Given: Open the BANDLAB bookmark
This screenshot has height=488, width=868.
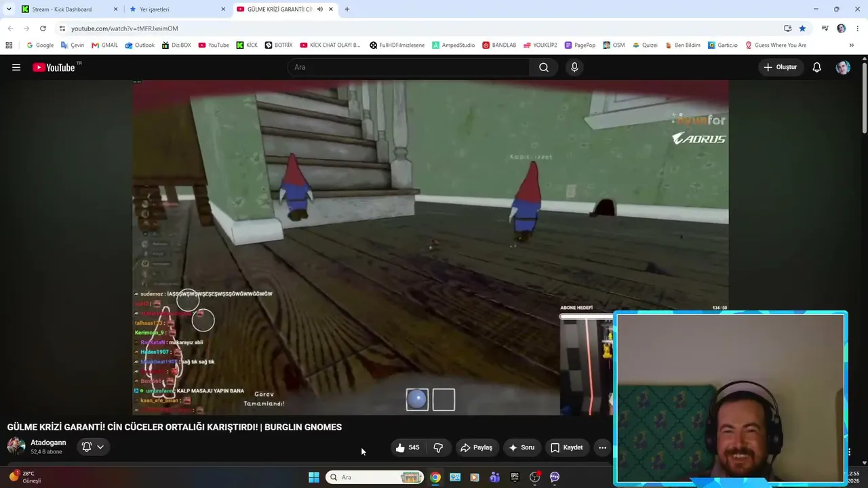Looking at the screenshot, I should (499, 45).
